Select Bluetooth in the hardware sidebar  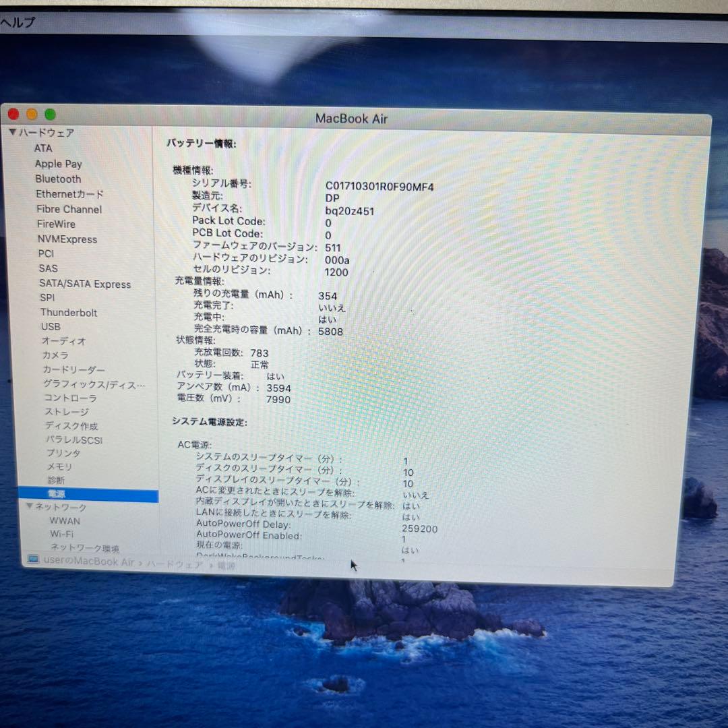(x=58, y=179)
